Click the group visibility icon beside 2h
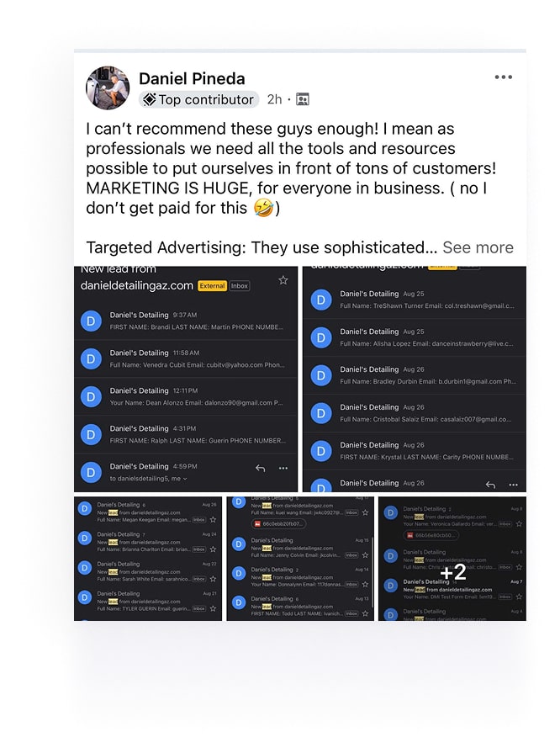The image size is (560, 748). [303, 99]
